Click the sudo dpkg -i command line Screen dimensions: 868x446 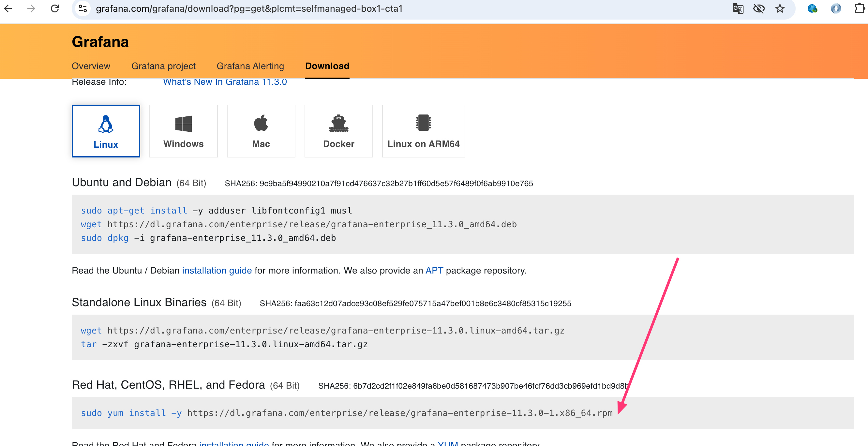point(208,238)
